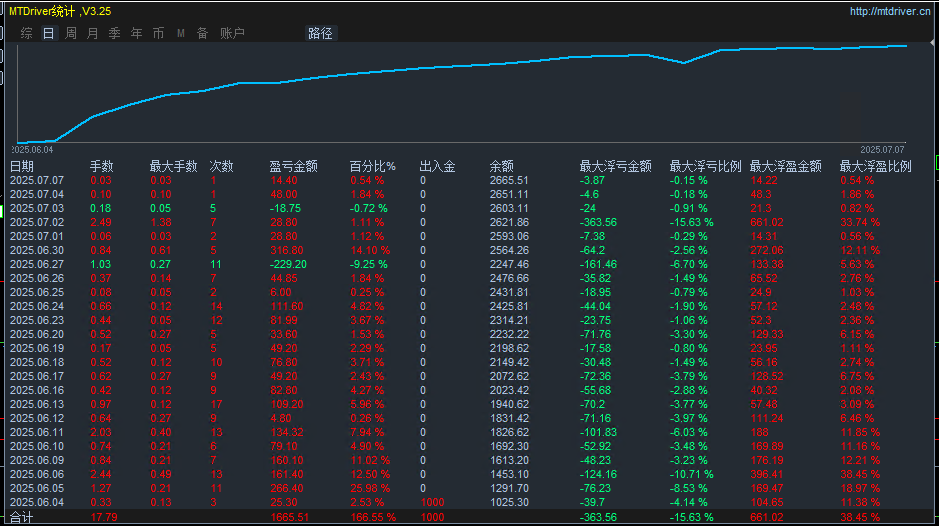The height and width of the screenshot is (526, 939).
Task: Click the -363.56 drawdown on 2025.07.02 row
Action: tap(598, 222)
